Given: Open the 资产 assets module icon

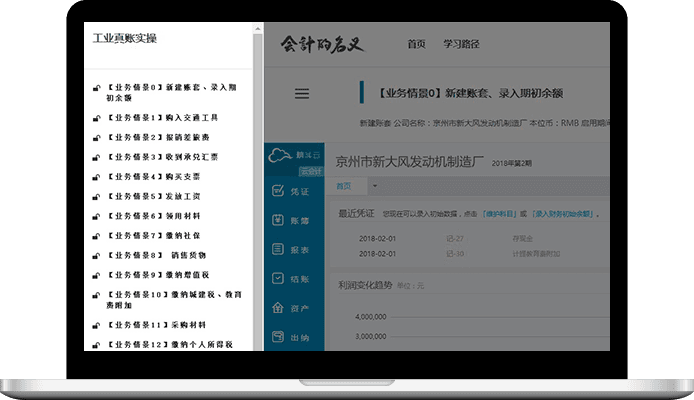Looking at the screenshot, I should (x=278, y=309).
